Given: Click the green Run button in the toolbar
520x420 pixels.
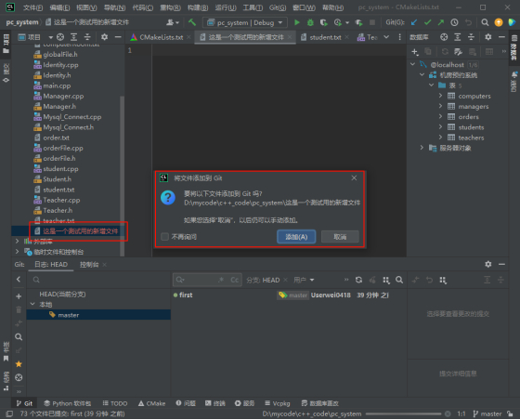Looking at the screenshot, I should (297, 22).
